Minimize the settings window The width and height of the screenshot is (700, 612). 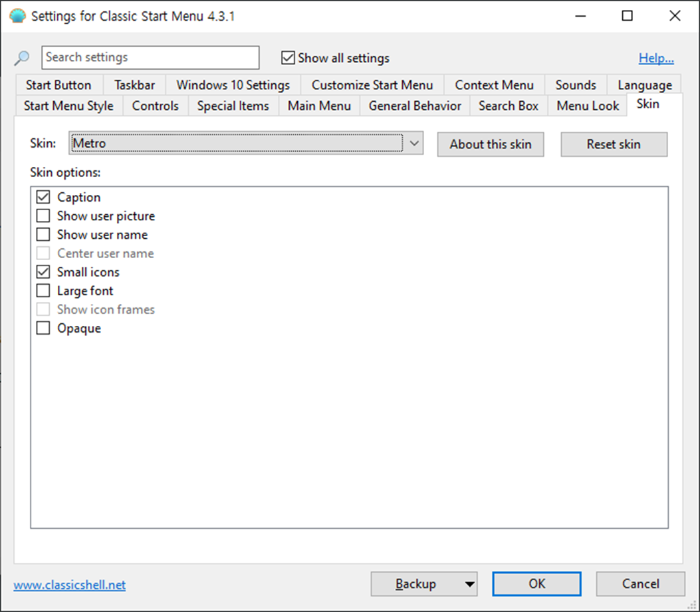(580, 16)
